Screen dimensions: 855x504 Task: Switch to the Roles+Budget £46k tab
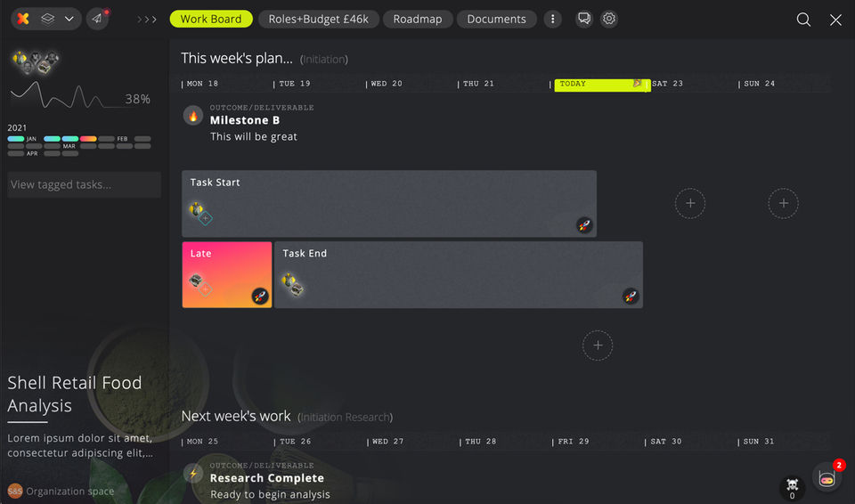coord(318,19)
